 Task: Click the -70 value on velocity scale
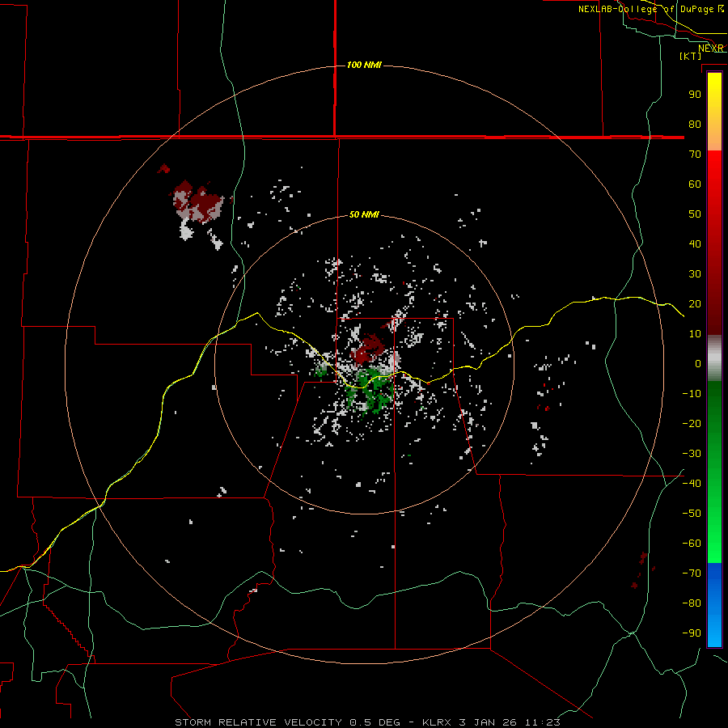692,573
